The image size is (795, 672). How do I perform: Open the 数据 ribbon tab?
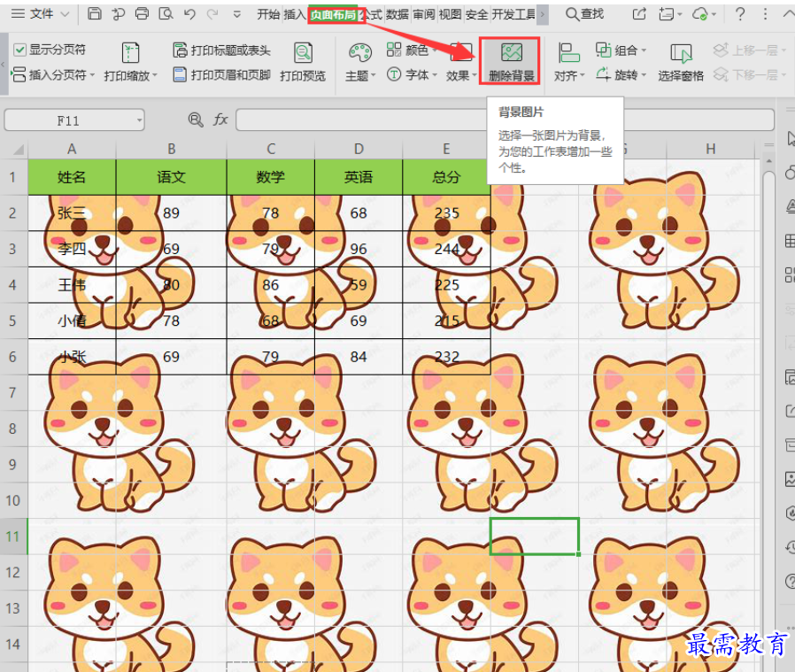click(397, 15)
